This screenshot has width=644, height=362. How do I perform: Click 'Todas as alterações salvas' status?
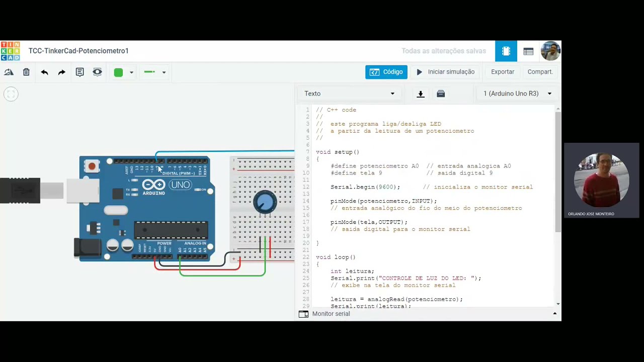point(444,51)
